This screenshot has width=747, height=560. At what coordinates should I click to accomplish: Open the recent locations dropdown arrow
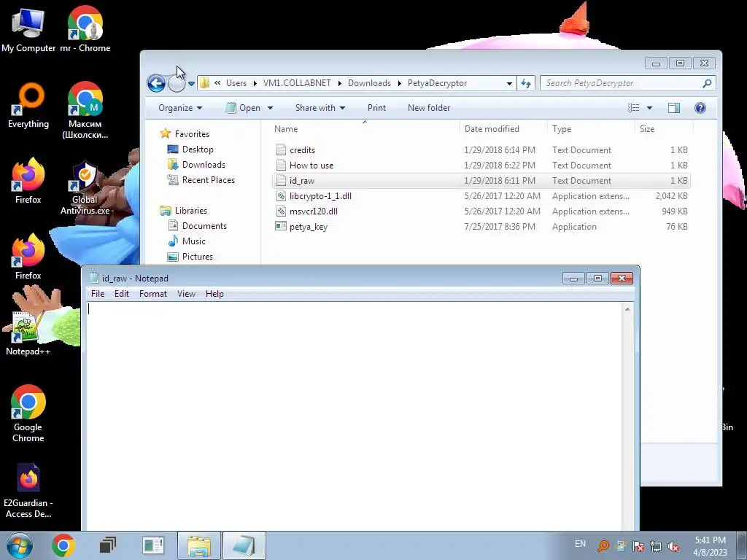[191, 84]
